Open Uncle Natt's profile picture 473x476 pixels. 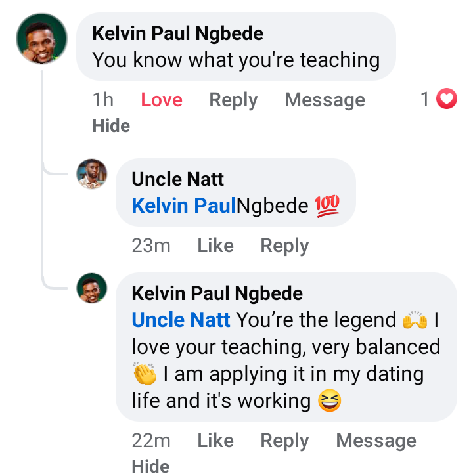[92, 174]
